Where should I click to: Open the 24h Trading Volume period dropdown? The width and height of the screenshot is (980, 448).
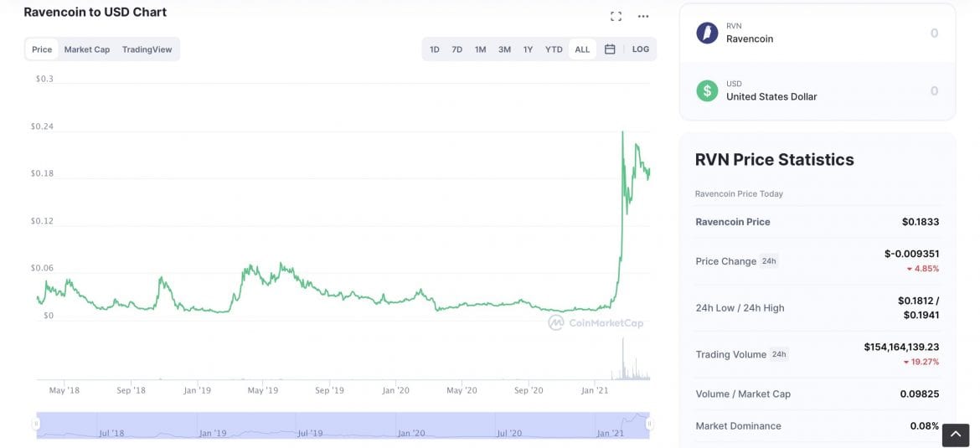[x=779, y=354]
